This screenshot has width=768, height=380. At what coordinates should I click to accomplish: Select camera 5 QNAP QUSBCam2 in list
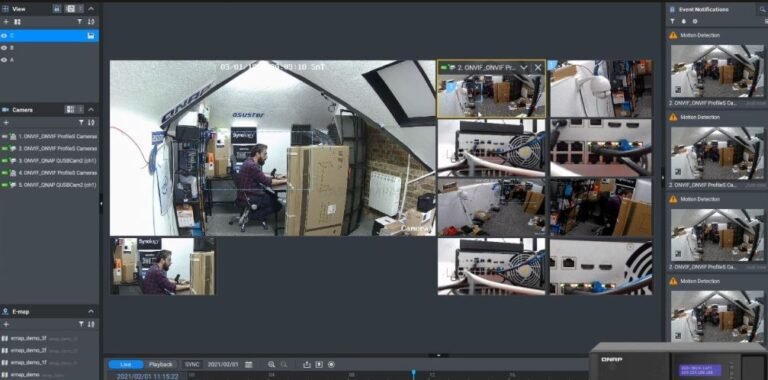[x=49, y=185]
